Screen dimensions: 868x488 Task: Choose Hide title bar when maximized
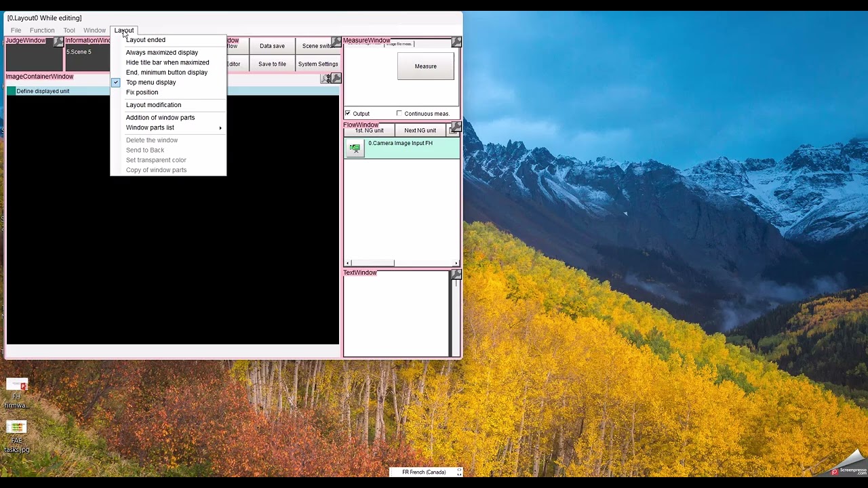coord(167,62)
